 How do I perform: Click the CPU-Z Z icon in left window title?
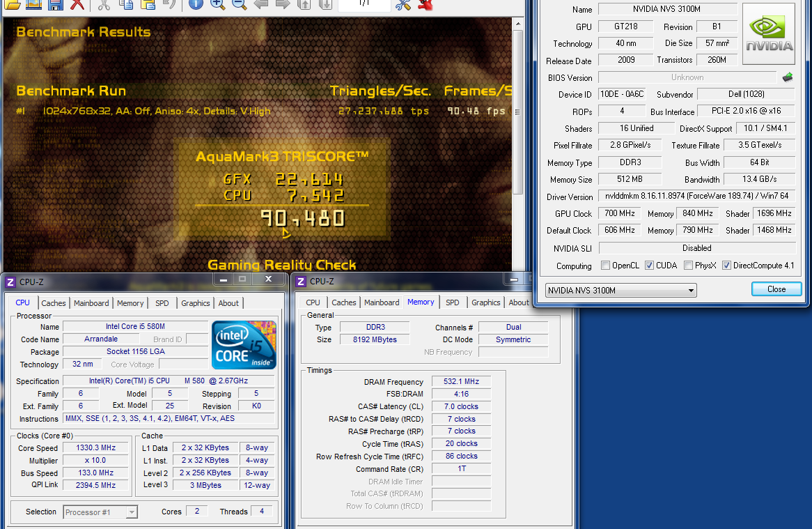pos(10,282)
